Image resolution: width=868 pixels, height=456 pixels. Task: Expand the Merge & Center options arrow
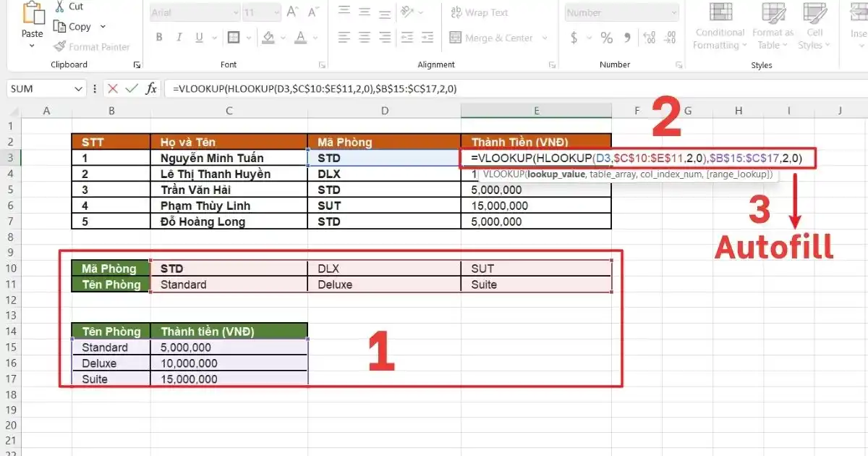coord(545,38)
